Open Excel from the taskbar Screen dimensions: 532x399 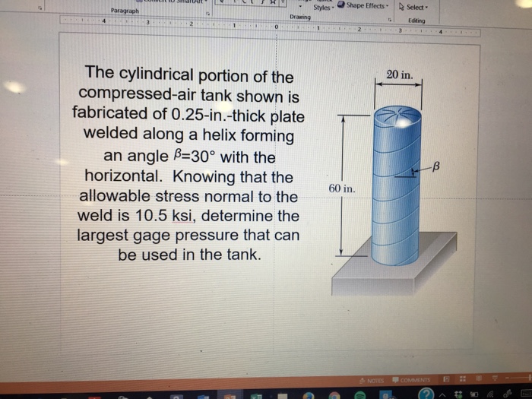pos(257,396)
